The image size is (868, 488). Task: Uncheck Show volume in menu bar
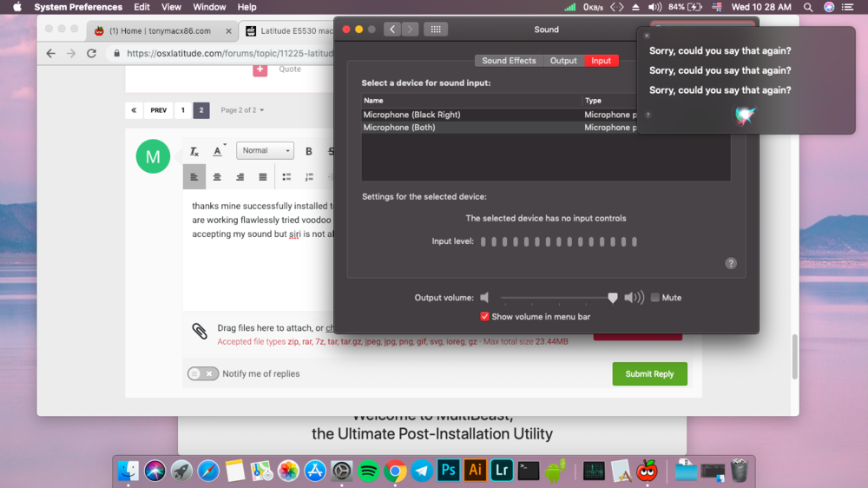pyautogui.click(x=485, y=317)
